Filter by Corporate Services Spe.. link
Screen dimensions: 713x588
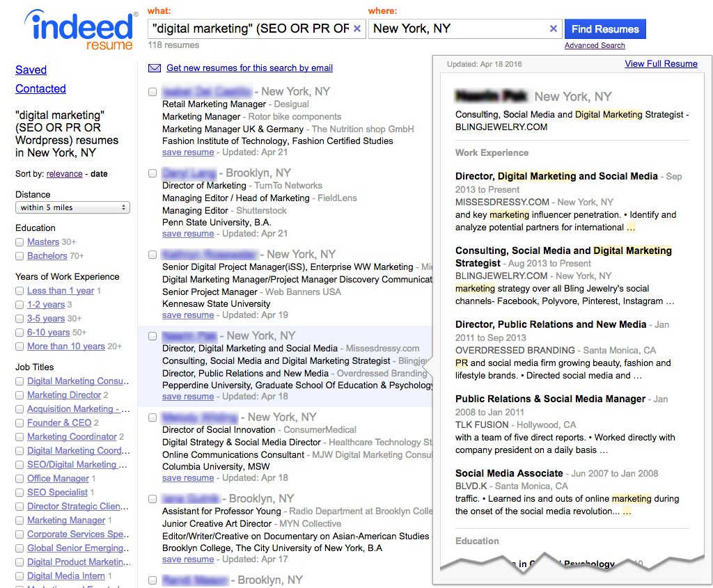[78, 534]
